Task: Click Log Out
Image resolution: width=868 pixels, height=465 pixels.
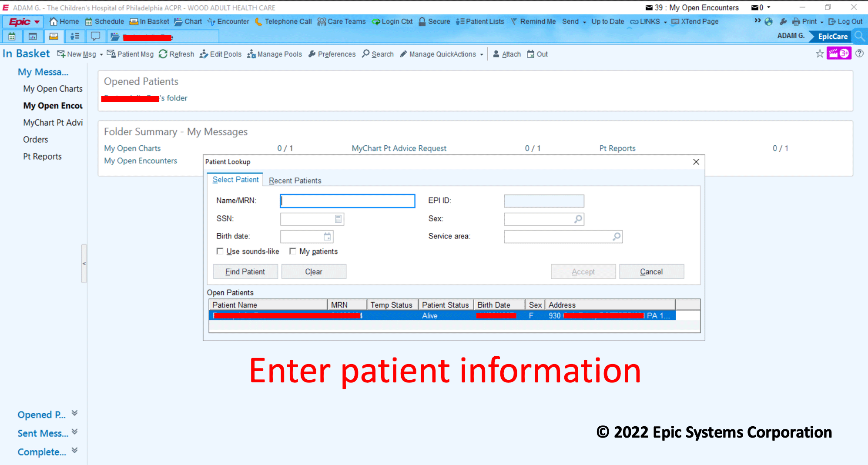Action: (x=845, y=22)
